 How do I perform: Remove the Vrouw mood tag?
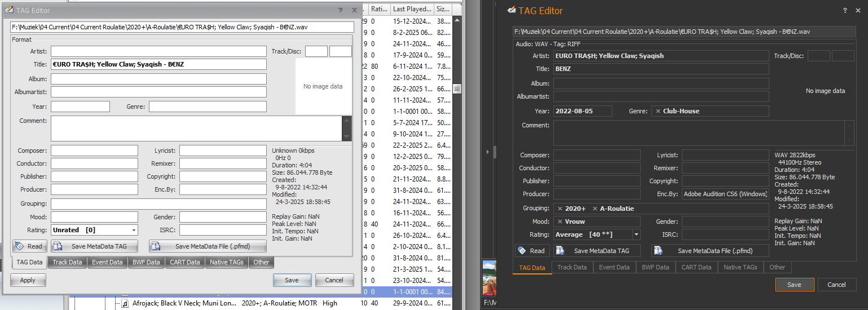tap(560, 222)
